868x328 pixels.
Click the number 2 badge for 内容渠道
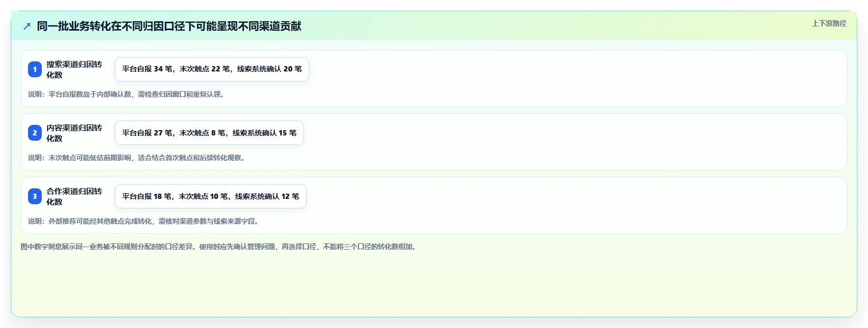click(35, 133)
